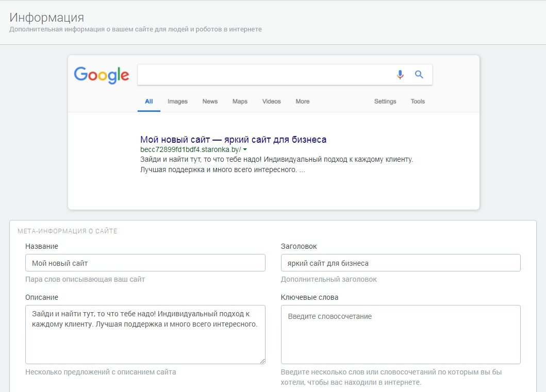Focus the Заголовок input field
Screen dimensions: 546x392
[400, 263]
